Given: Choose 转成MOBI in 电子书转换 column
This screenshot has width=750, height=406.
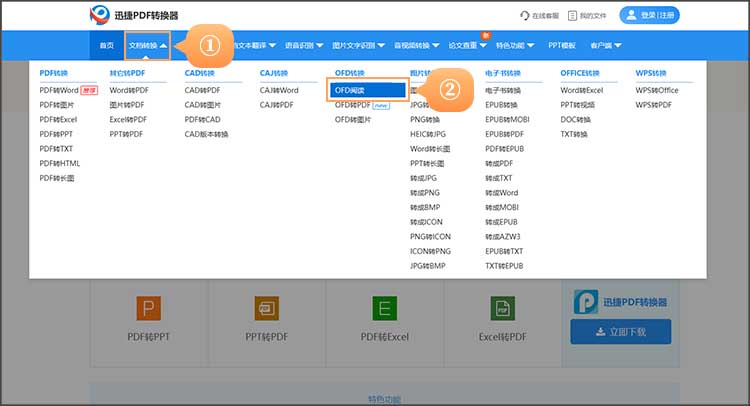Looking at the screenshot, I should point(502,208).
